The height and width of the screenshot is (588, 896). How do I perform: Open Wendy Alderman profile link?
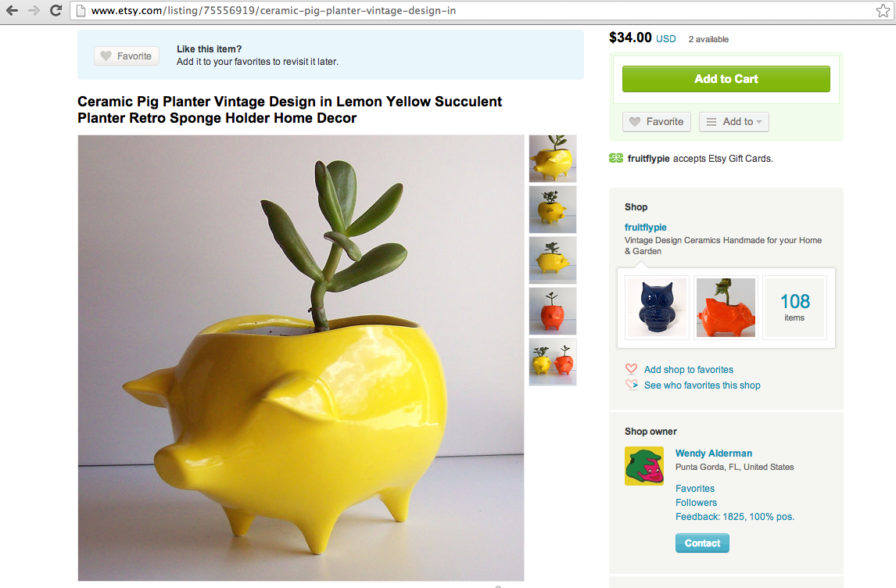(714, 454)
